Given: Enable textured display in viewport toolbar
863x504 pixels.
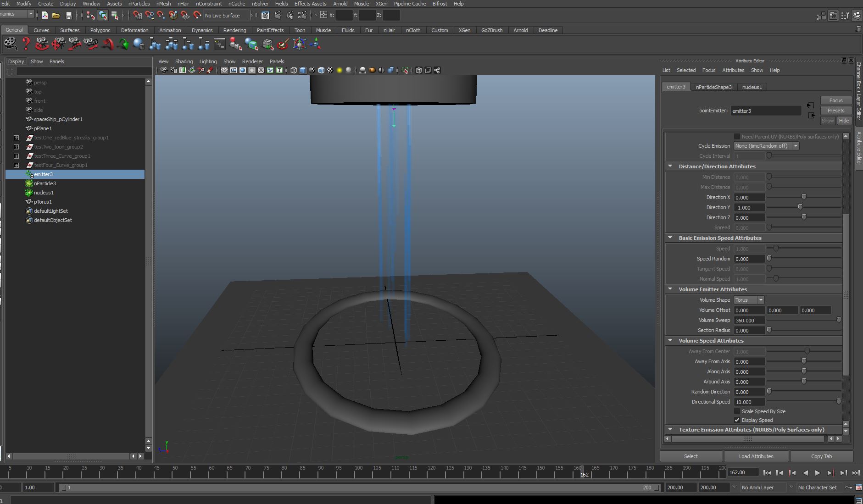Looking at the screenshot, I should [x=330, y=70].
